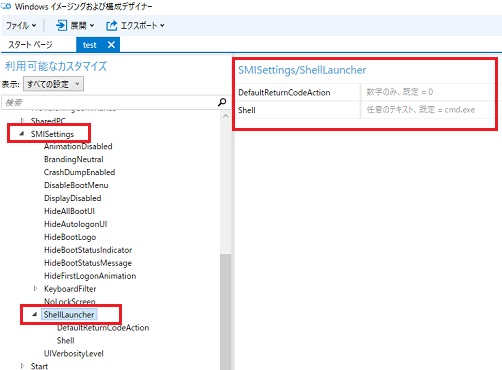Click the SMISettings/ShellLauncher heading
This screenshot has height=370, width=502.
coord(302,70)
